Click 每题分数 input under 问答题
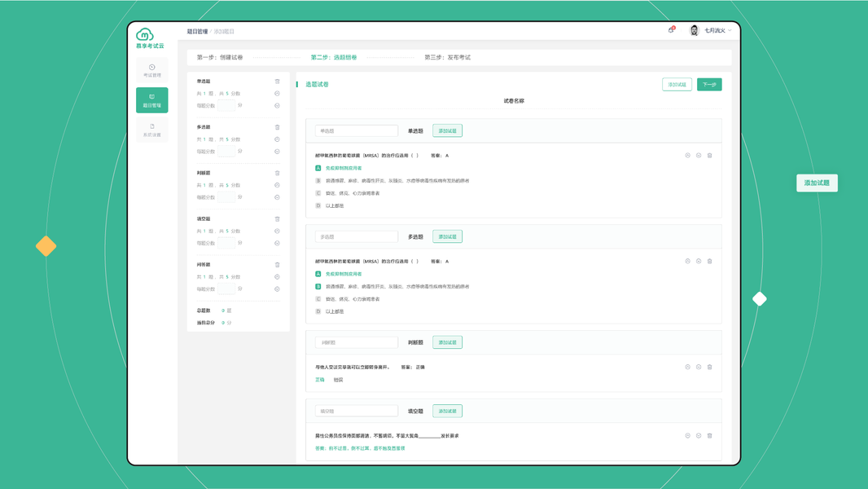Image resolution: width=868 pixels, height=489 pixels. [x=226, y=289]
